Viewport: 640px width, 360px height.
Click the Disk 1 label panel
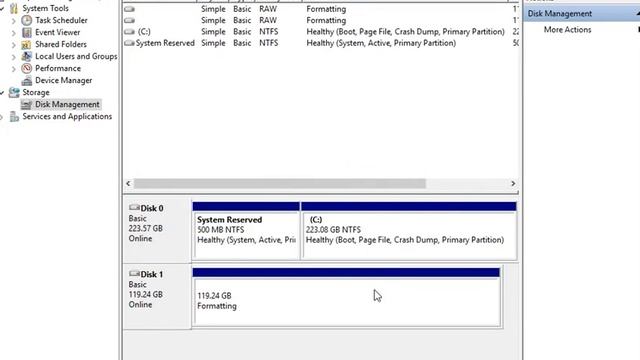157,296
